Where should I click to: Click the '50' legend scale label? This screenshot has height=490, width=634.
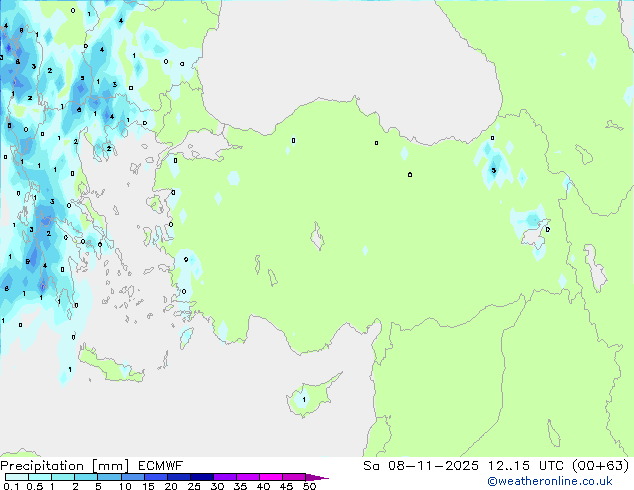click(309, 486)
